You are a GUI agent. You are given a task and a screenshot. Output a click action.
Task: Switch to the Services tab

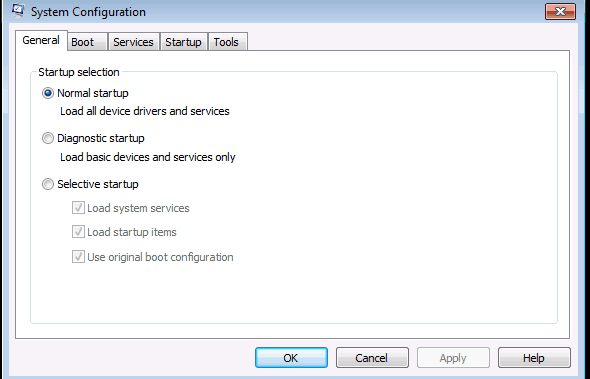tap(134, 42)
